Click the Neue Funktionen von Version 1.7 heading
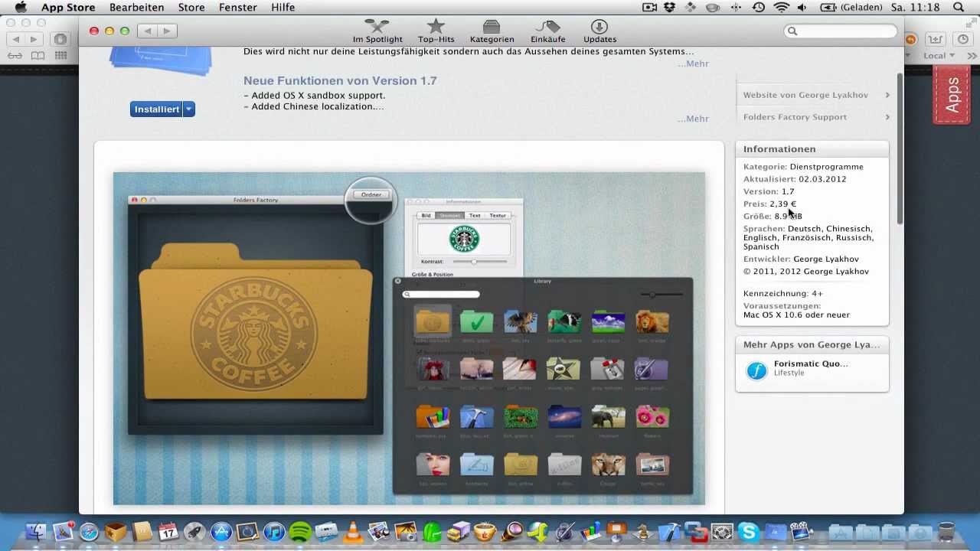 coord(340,80)
